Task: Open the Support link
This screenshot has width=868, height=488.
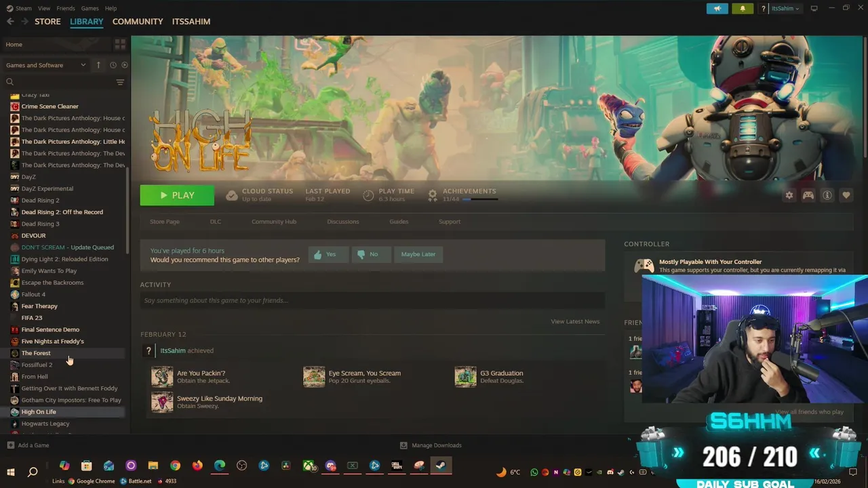Action: coord(450,222)
